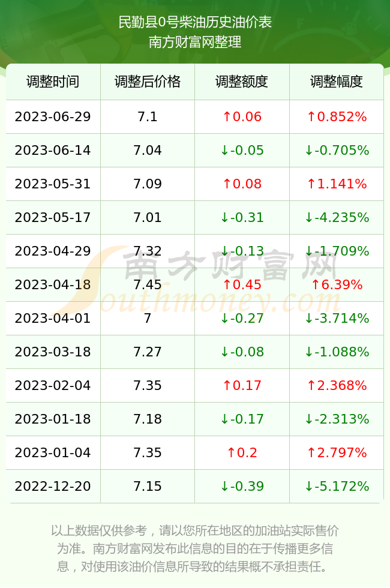Image resolution: width=390 pixels, height=588 pixels.
Task: Click the ↓-2.313% percentage cell
Action: coord(337,419)
